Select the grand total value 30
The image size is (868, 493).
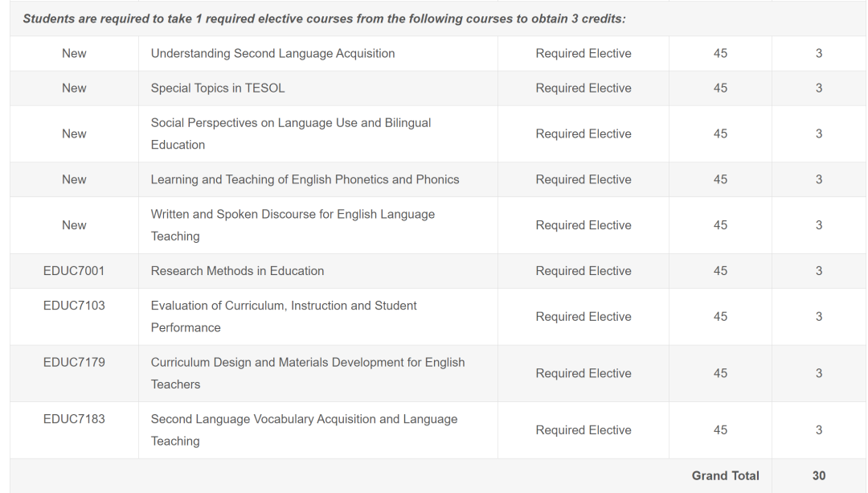pyautogui.click(x=819, y=476)
